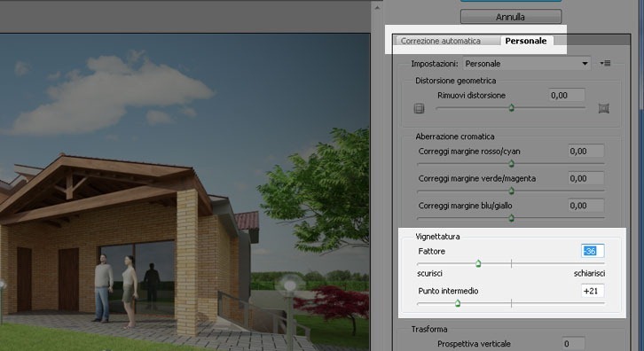Switch to the Correzione automatica tab
The height and width of the screenshot is (351, 644).
(440, 41)
